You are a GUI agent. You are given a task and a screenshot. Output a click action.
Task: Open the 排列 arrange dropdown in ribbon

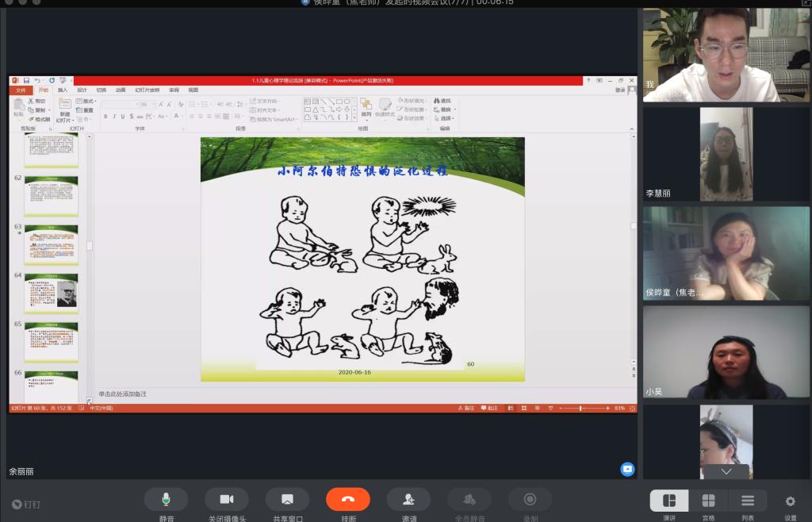366,115
